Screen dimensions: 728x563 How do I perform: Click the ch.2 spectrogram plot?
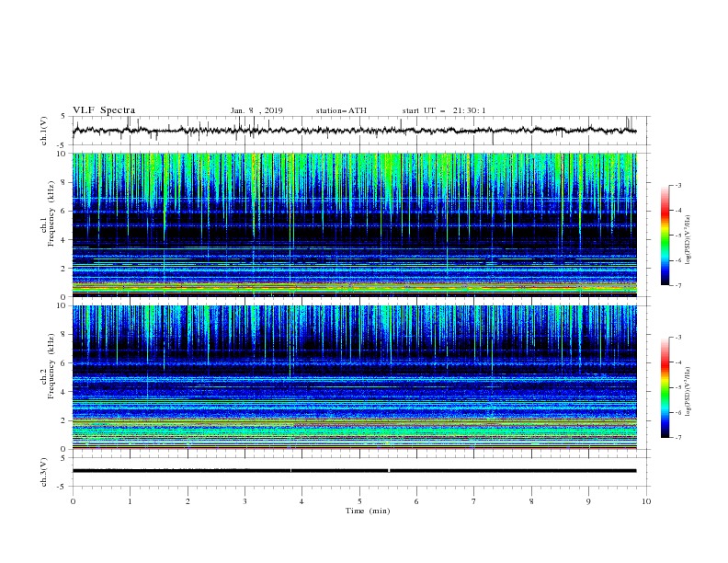[x=354, y=377]
